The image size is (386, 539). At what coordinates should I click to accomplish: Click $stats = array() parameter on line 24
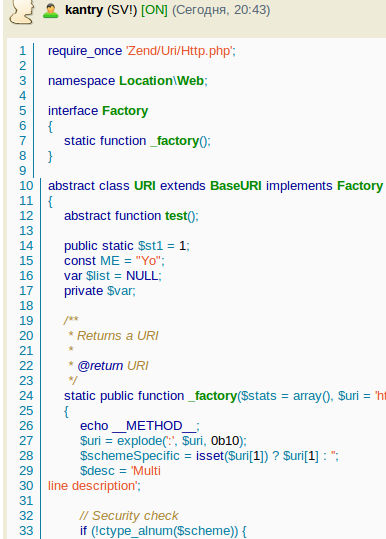[286, 396]
